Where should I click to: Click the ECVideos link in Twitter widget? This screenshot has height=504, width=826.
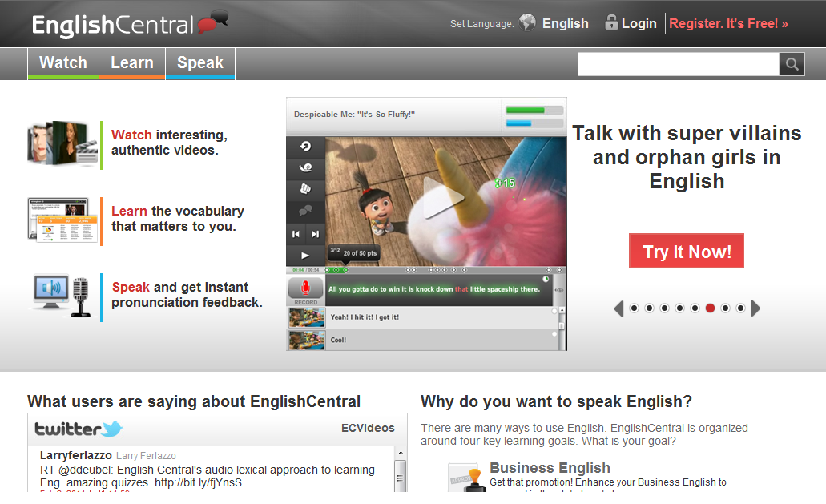coord(368,428)
